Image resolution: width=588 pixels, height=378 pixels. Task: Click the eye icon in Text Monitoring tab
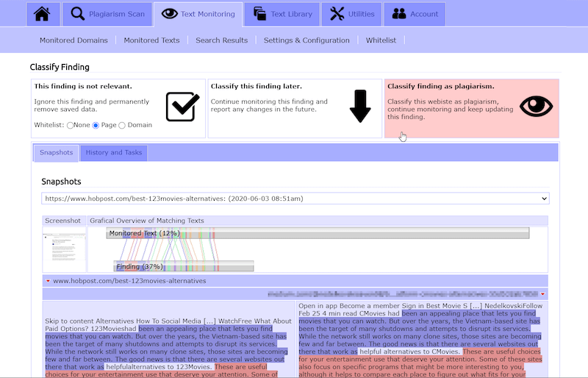click(170, 14)
